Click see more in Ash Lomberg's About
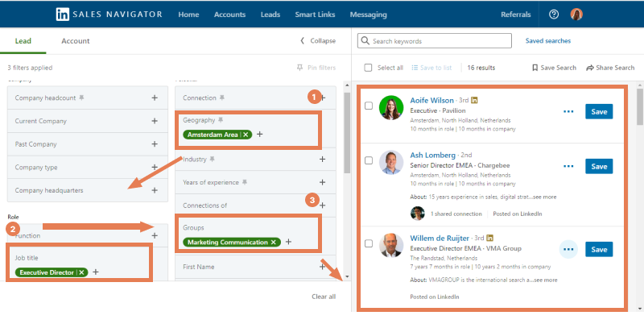 pos(543,197)
